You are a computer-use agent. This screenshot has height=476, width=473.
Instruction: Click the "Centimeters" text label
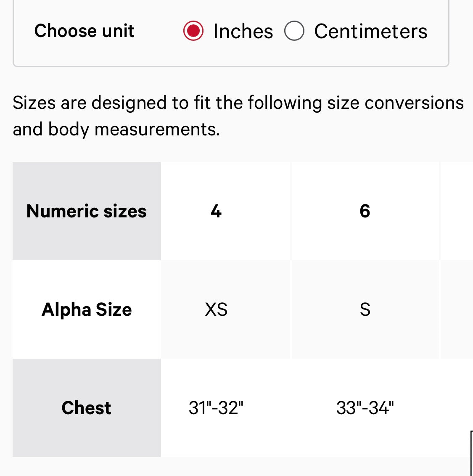(370, 32)
